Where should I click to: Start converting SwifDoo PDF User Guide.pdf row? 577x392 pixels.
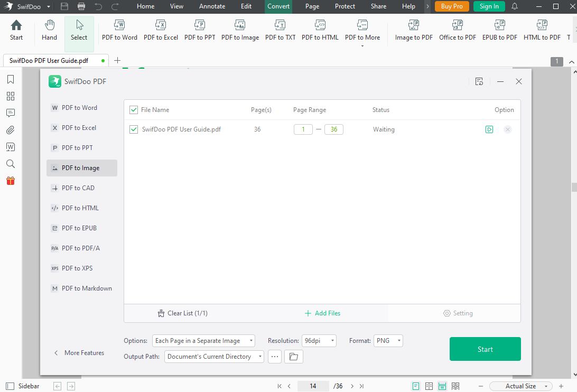(489, 129)
